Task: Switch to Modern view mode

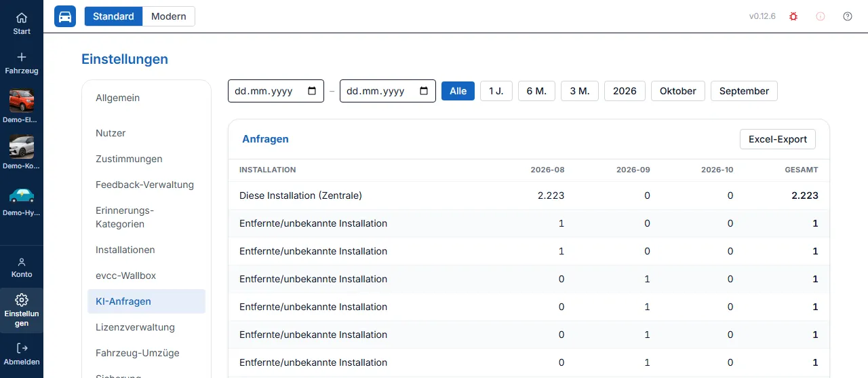Action: pos(169,16)
